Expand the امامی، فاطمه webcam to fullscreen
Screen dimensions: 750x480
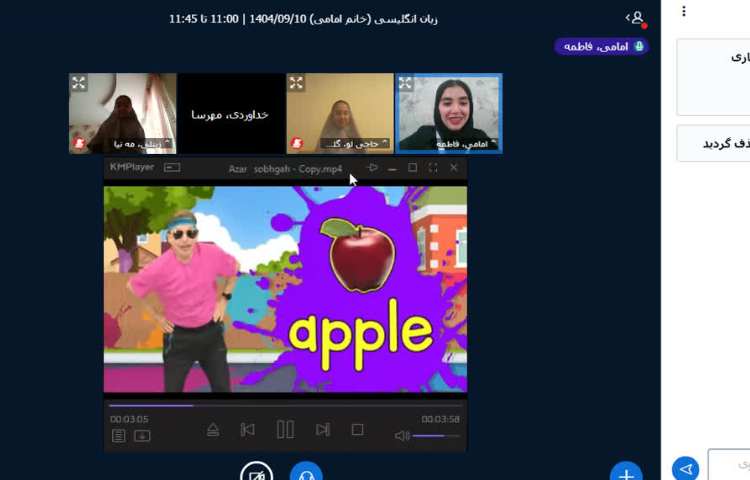pyautogui.click(x=405, y=83)
